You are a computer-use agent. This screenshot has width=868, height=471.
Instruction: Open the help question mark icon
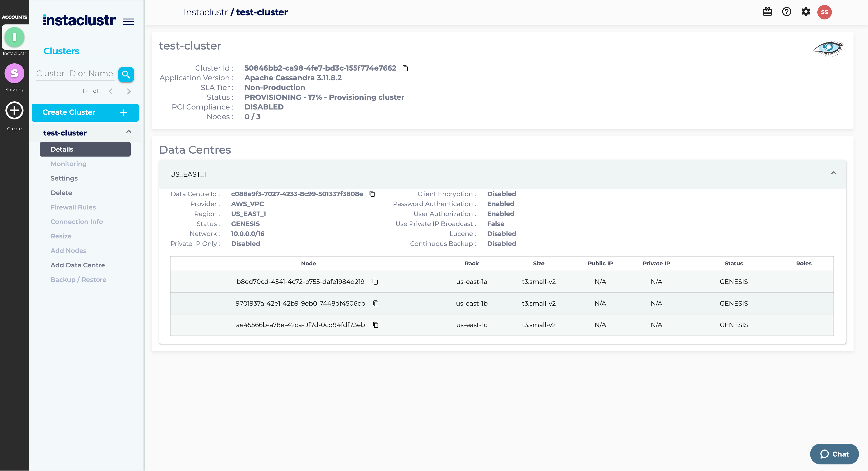pos(787,12)
